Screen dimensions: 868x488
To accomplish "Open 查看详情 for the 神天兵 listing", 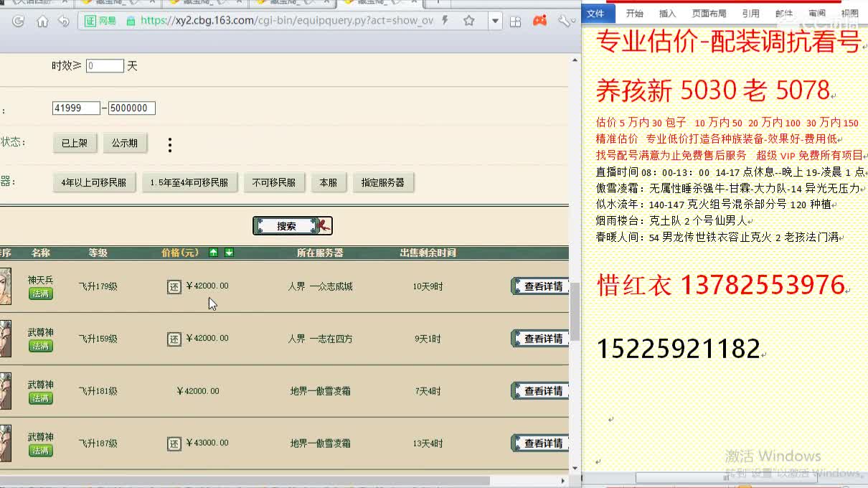I will click(x=540, y=286).
